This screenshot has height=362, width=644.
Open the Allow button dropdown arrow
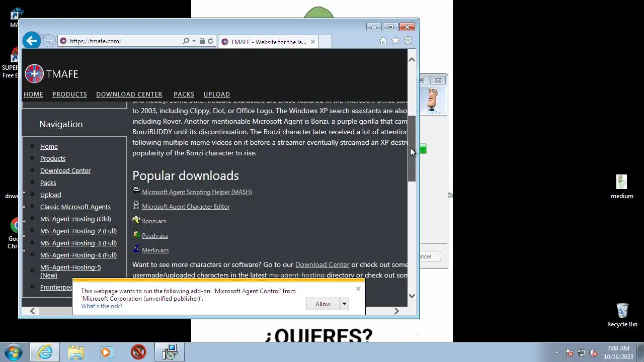tap(344, 304)
